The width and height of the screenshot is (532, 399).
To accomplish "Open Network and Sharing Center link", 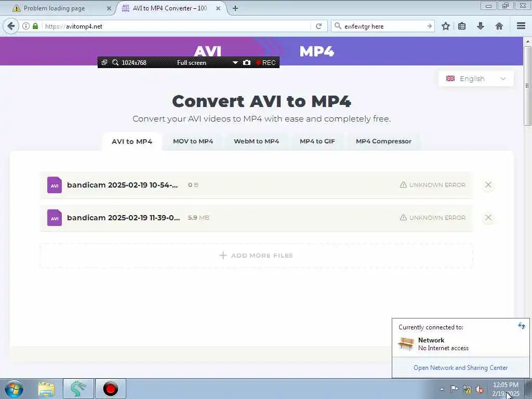I will point(460,367).
